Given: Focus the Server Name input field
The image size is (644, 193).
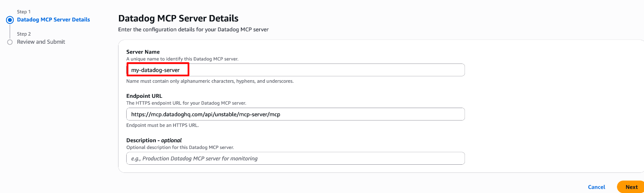Looking at the screenshot, I should [295, 70].
